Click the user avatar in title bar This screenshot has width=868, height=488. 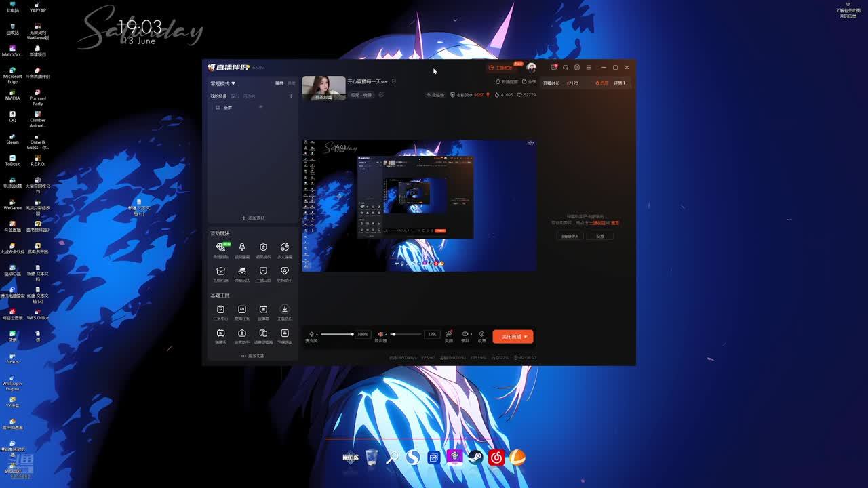pyautogui.click(x=532, y=68)
